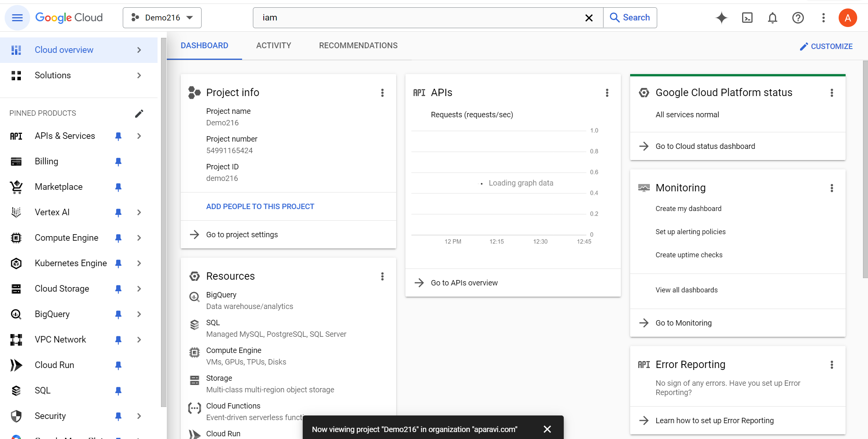The width and height of the screenshot is (868, 439).
Task: Clear the search field with X icon
Action: click(589, 18)
